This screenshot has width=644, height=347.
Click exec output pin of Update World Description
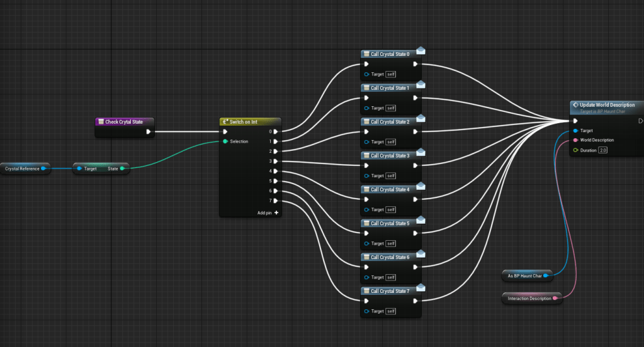point(640,121)
